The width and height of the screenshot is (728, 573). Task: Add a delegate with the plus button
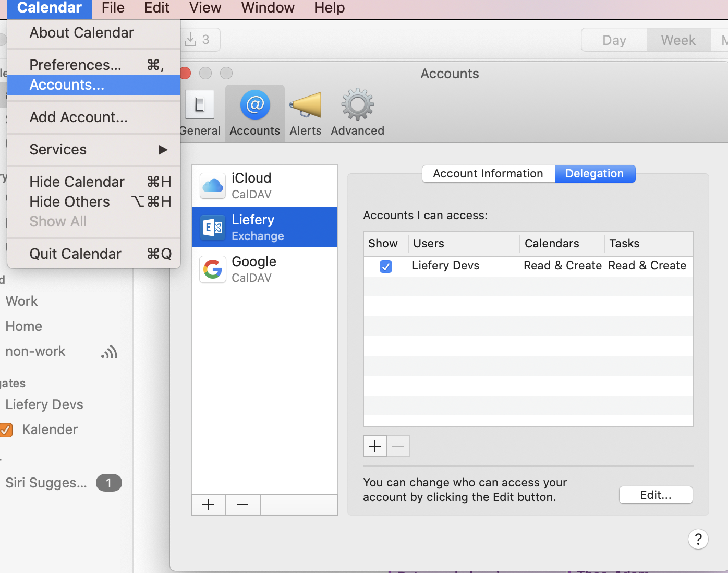375,446
